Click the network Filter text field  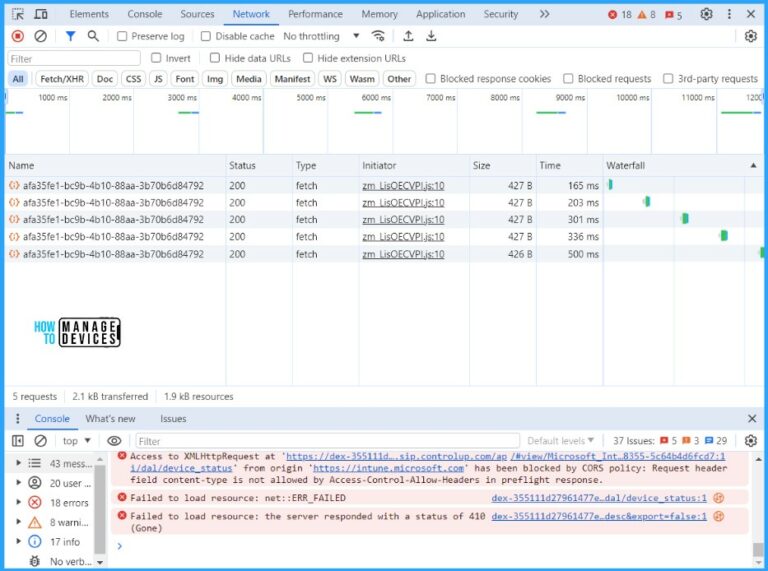74,59
